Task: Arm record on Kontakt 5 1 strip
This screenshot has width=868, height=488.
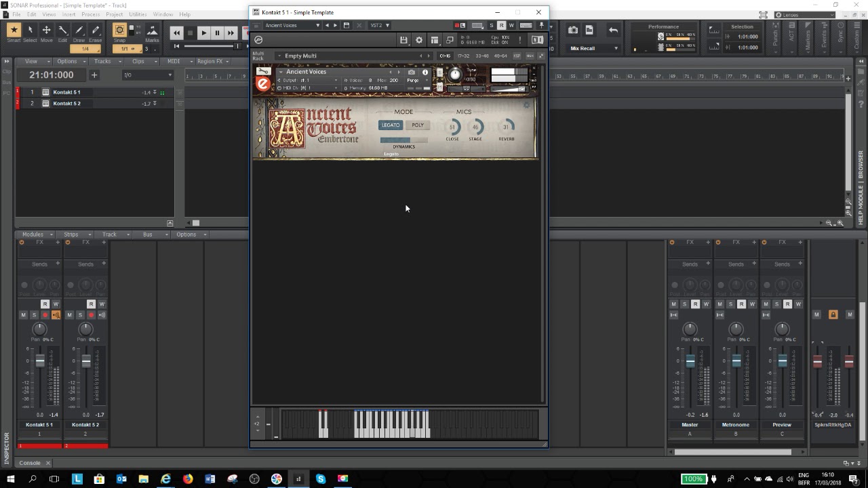Action: (x=45, y=314)
